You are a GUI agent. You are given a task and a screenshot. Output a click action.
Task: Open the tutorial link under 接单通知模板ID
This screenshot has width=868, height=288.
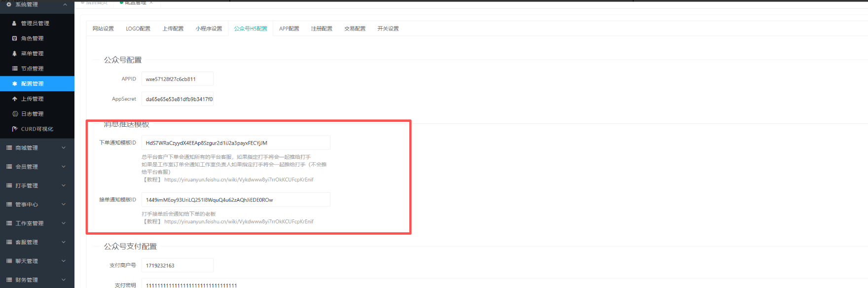pyautogui.click(x=239, y=222)
